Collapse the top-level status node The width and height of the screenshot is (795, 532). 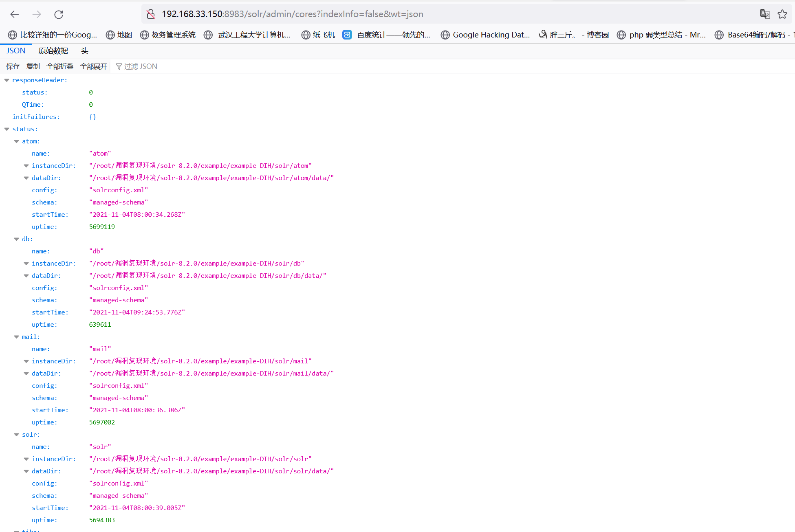coord(7,129)
